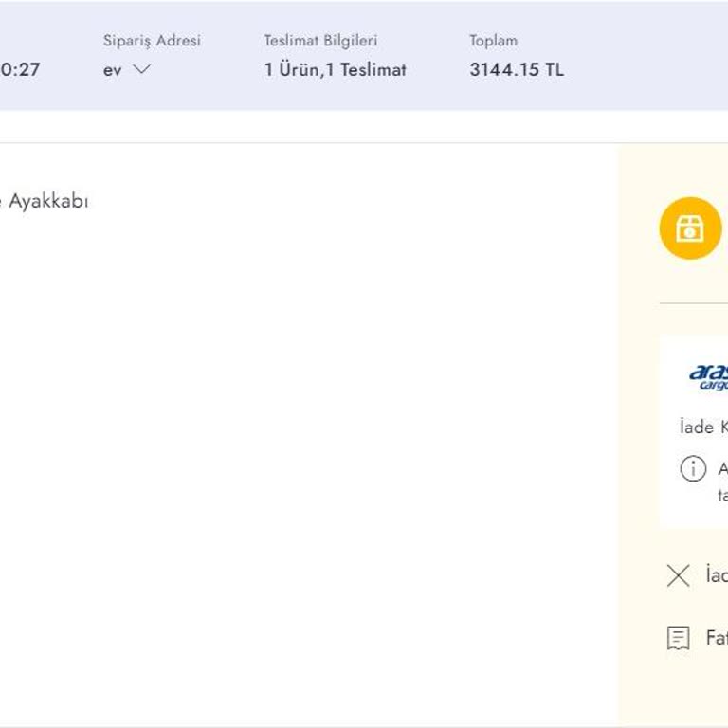Expand the chevron next to 'ev'
This screenshot has height=728, width=728.
[x=141, y=69]
